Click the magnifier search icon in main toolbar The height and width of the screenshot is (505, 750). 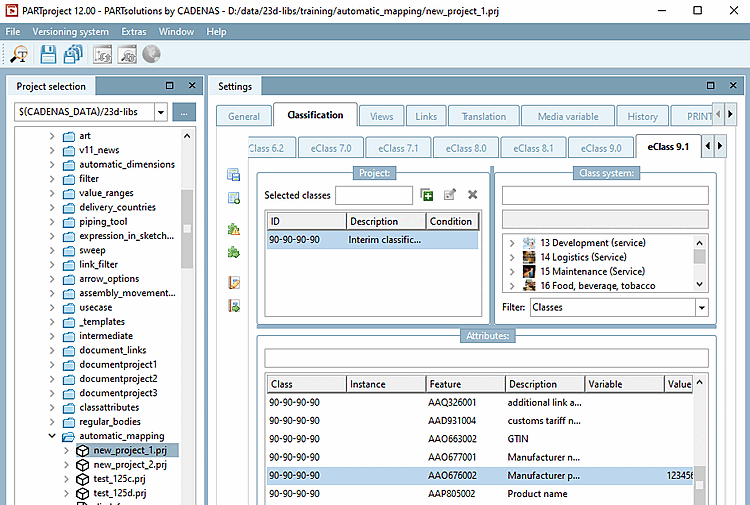(x=18, y=55)
